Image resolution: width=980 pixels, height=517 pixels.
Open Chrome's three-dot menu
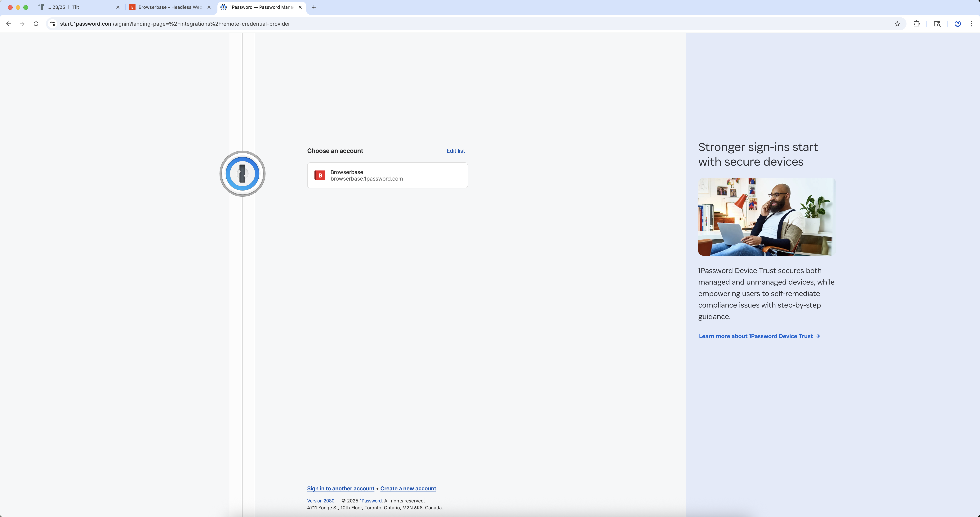pyautogui.click(x=971, y=24)
